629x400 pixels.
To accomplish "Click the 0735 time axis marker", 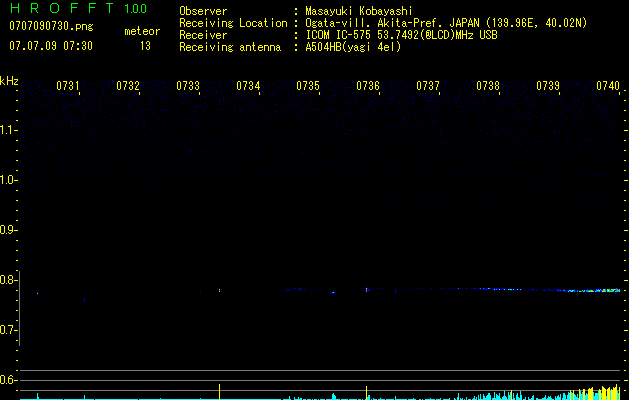I will (308, 86).
